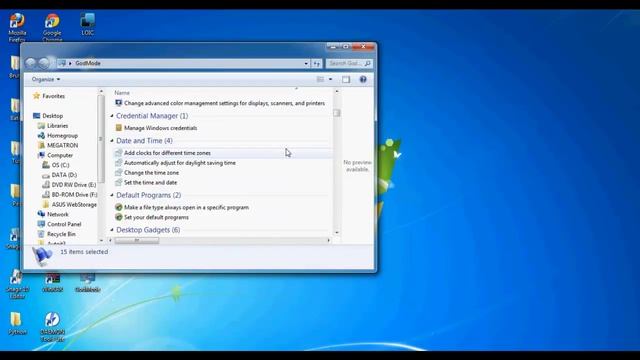Click the GodMode breadcrumb arrow
The width and height of the screenshot is (640, 360).
click(x=70, y=63)
